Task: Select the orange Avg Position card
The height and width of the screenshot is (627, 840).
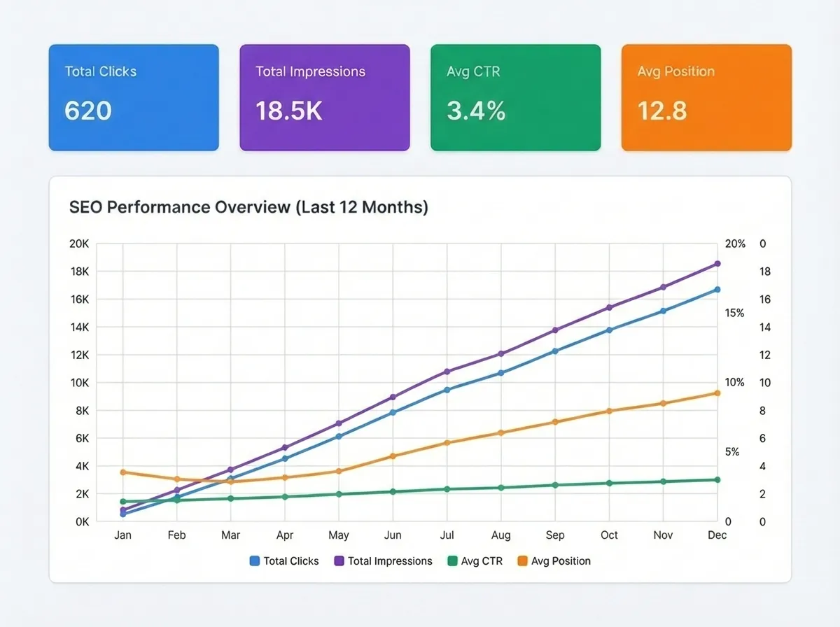Action: (x=706, y=97)
